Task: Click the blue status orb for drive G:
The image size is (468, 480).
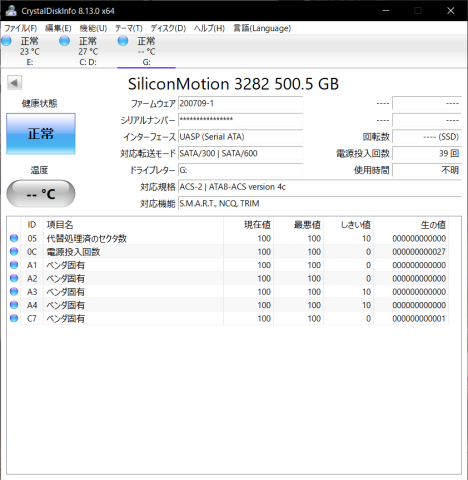Action: tap(123, 41)
